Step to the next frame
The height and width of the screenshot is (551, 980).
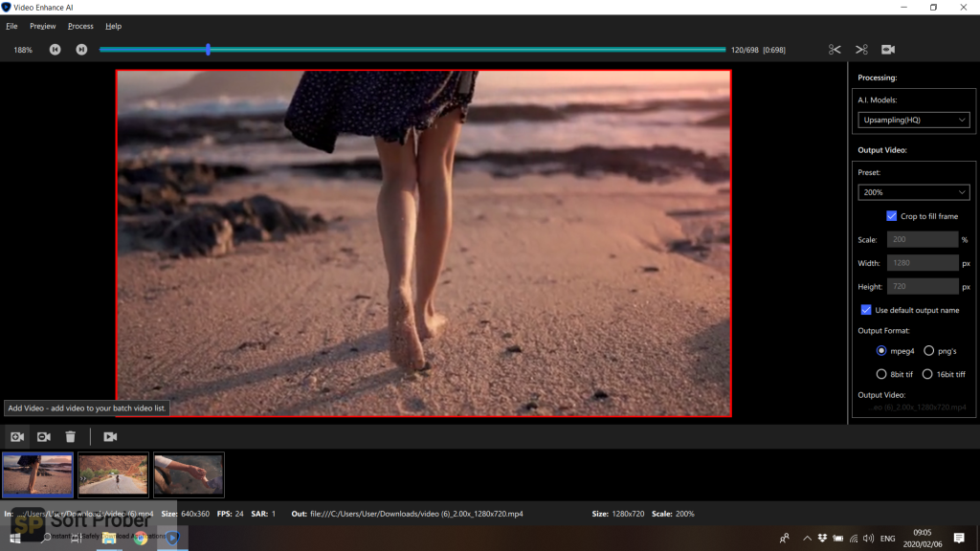pos(81,50)
